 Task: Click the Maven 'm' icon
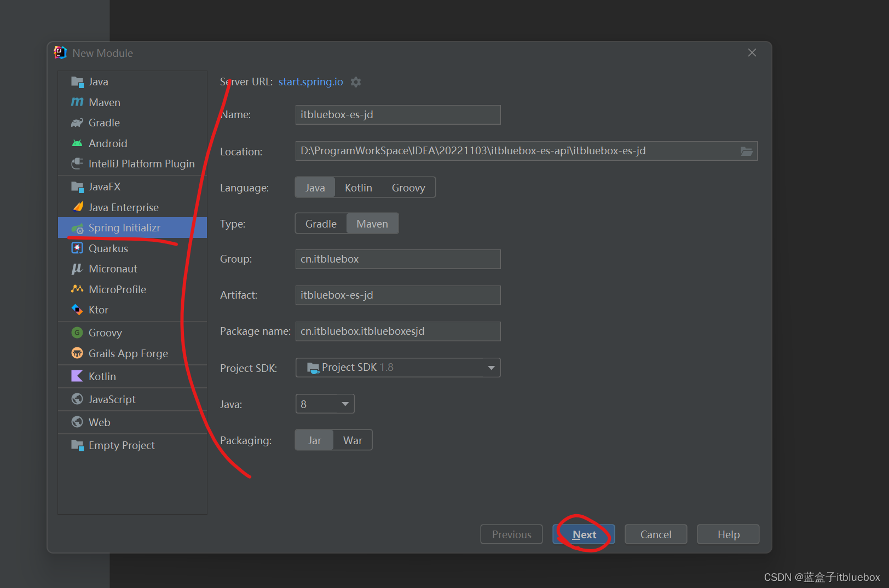(77, 102)
